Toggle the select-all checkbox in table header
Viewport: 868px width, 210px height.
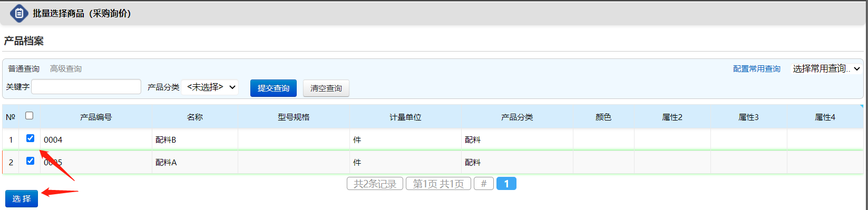(x=30, y=116)
